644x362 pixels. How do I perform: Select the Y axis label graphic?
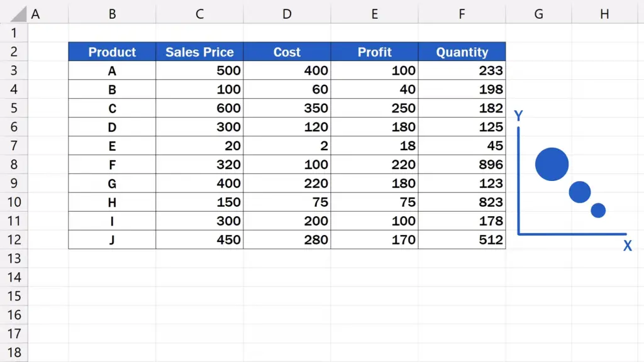point(518,116)
